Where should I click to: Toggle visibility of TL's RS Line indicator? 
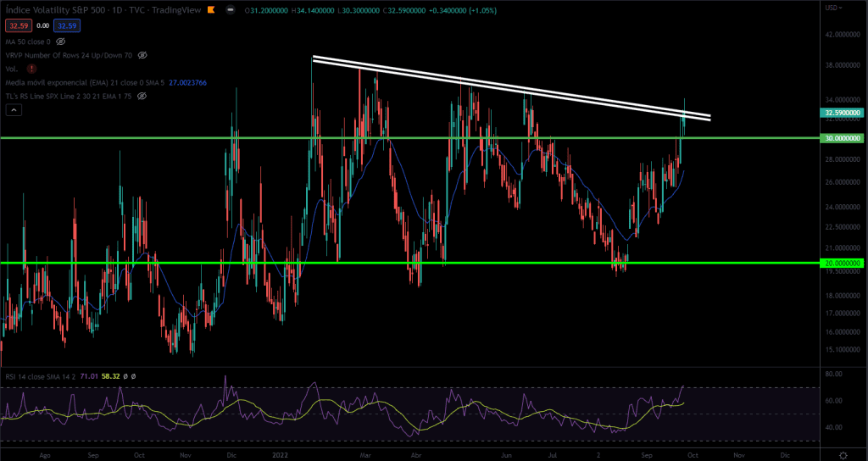pyautogui.click(x=142, y=97)
